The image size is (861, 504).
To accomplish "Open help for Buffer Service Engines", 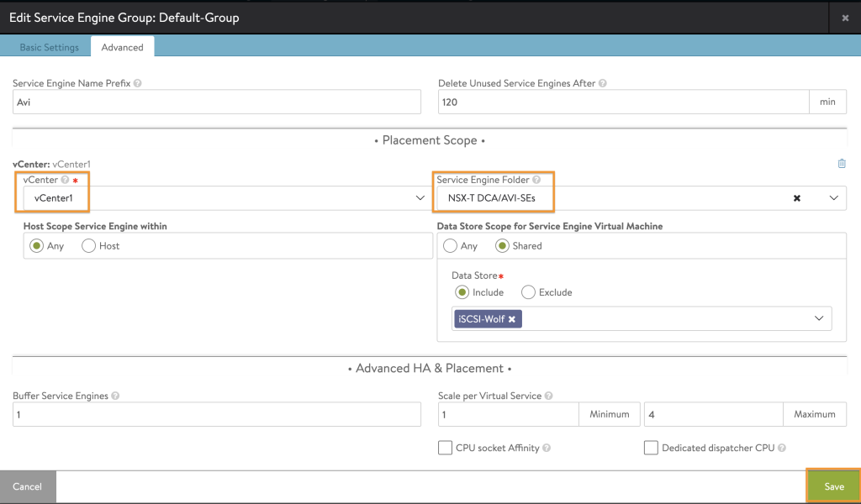I will 115,396.
